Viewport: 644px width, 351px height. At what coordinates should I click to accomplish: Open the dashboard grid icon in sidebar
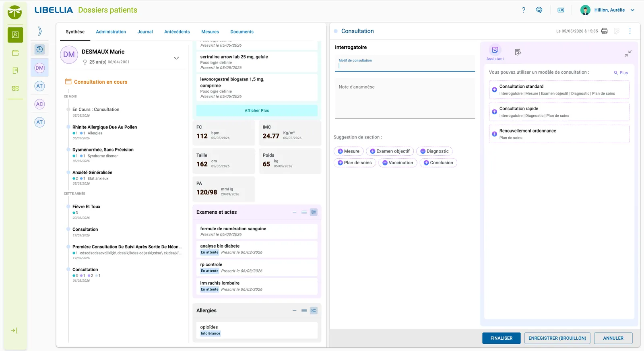pos(15,88)
